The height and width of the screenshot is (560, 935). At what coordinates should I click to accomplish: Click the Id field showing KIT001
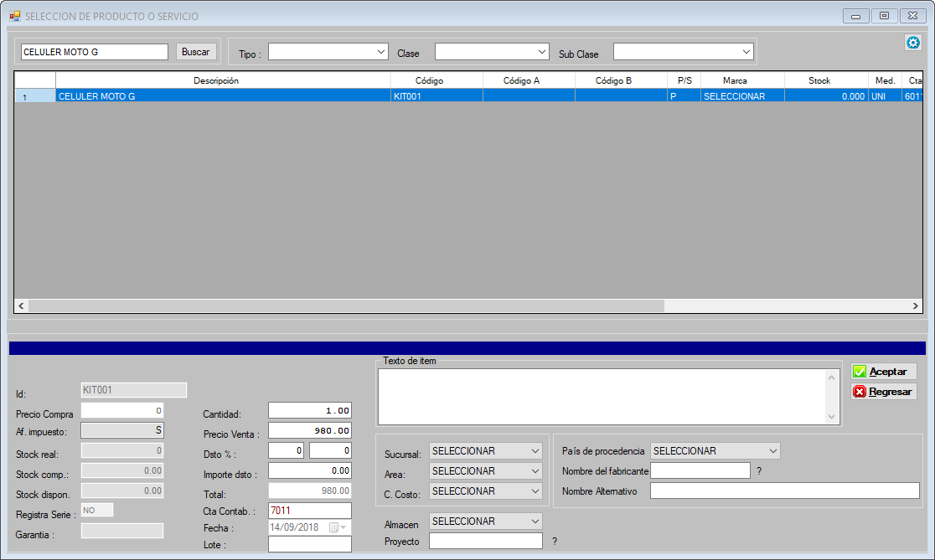tap(133, 390)
